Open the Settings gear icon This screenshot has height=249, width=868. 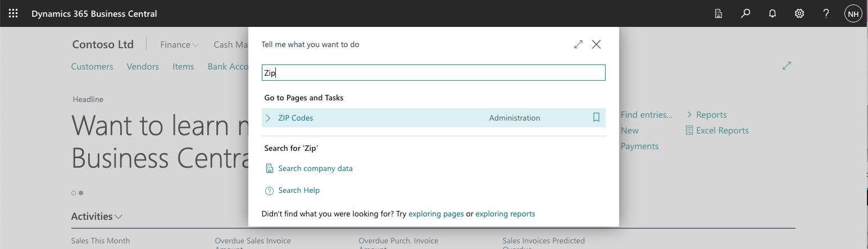point(799,13)
